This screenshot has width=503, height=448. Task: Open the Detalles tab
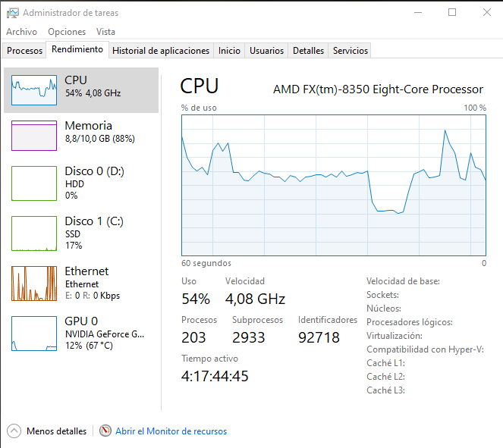coord(308,51)
